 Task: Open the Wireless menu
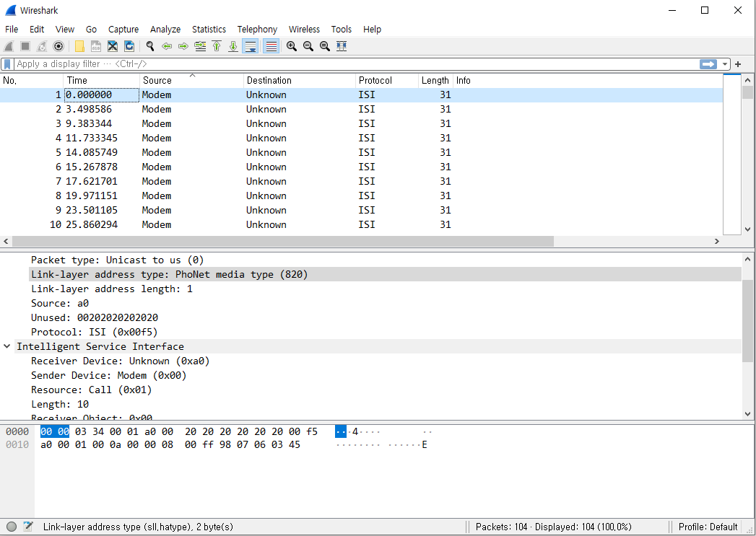click(x=304, y=30)
